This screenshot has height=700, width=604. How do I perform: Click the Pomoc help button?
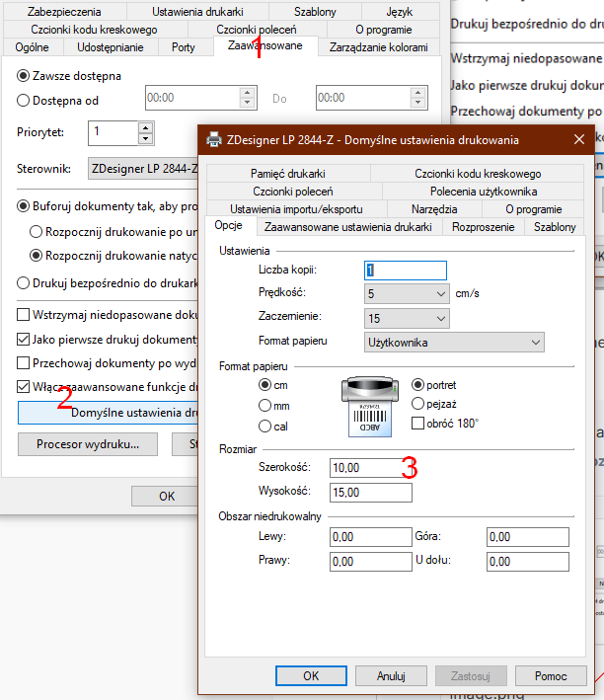(550, 676)
